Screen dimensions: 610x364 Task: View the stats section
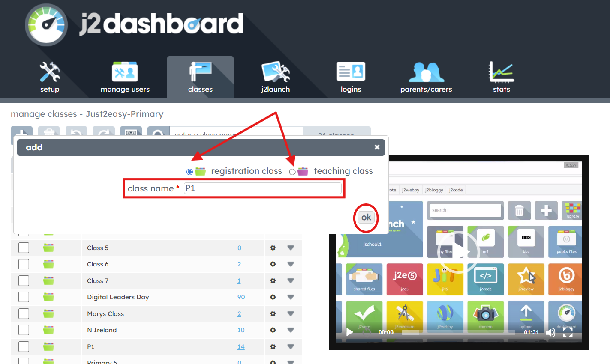coord(502,77)
